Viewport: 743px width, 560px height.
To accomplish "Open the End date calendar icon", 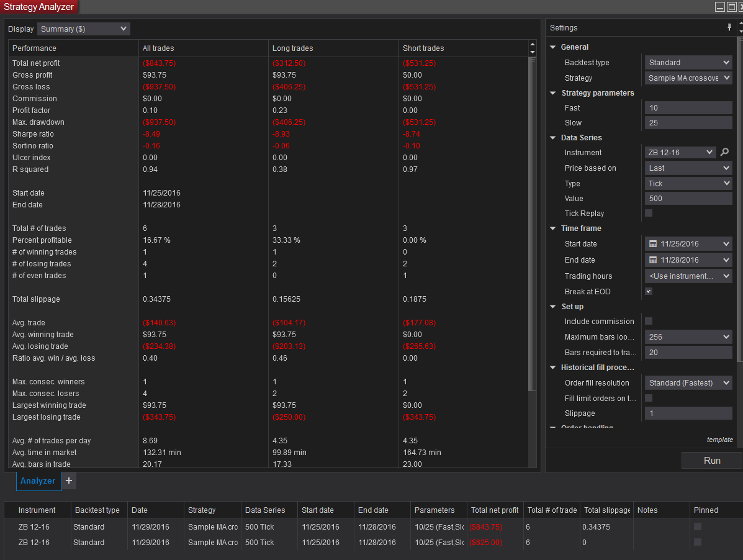I will tap(652, 260).
